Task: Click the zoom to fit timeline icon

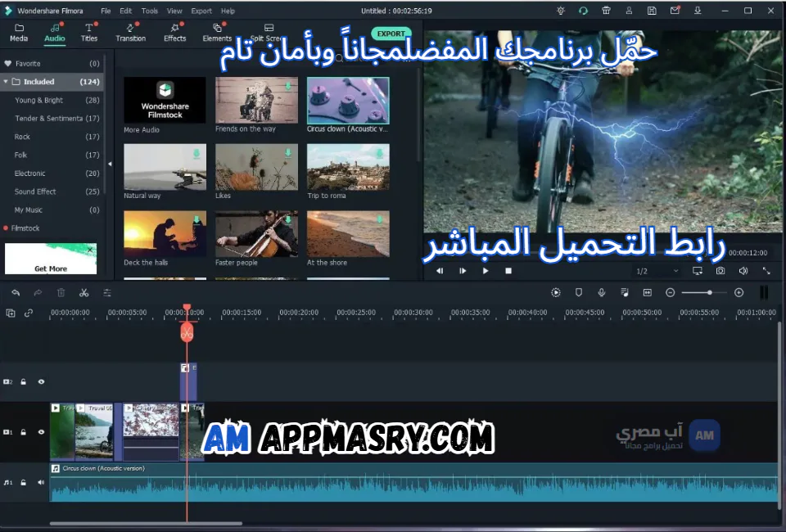Action: tap(647, 292)
